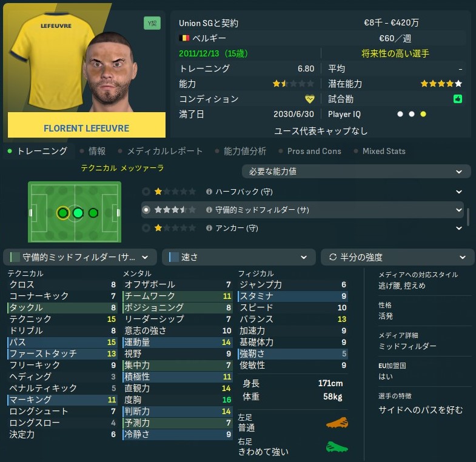Click the central midfield position on pitch
476x462 pixels.
point(78,213)
